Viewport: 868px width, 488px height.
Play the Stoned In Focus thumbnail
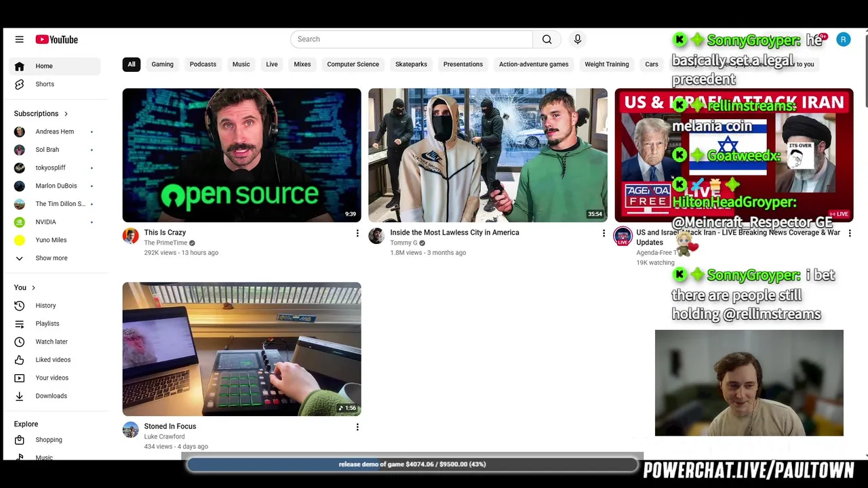pos(242,349)
